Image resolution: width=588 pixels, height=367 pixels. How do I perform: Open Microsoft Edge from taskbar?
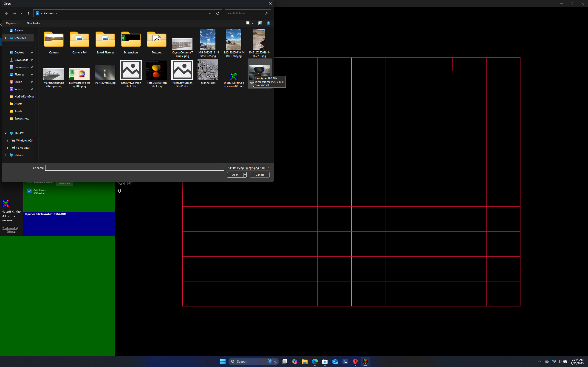[315, 361]
